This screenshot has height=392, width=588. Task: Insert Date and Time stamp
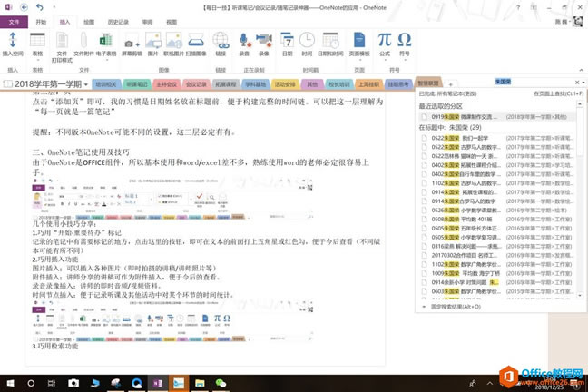330,44
